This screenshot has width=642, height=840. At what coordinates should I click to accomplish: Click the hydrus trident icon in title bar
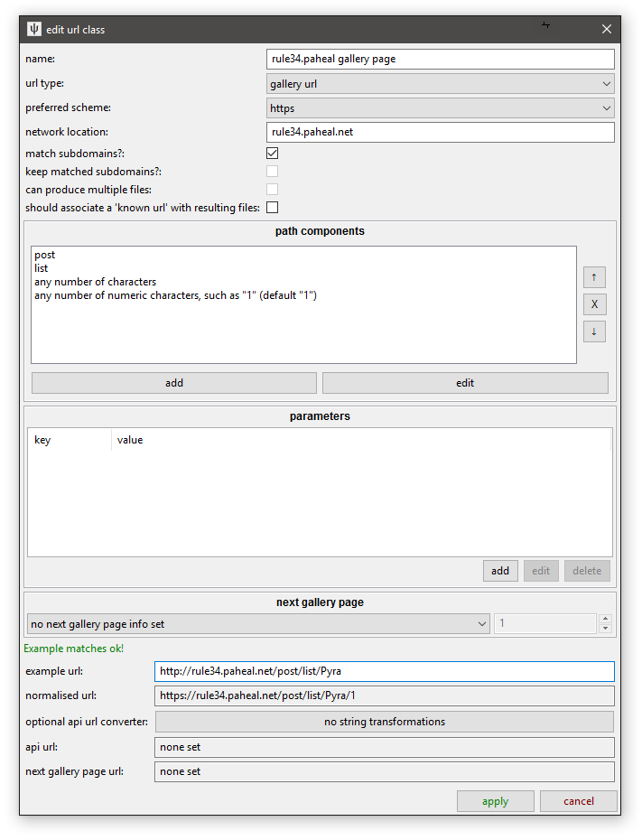(x=34, y=30)
